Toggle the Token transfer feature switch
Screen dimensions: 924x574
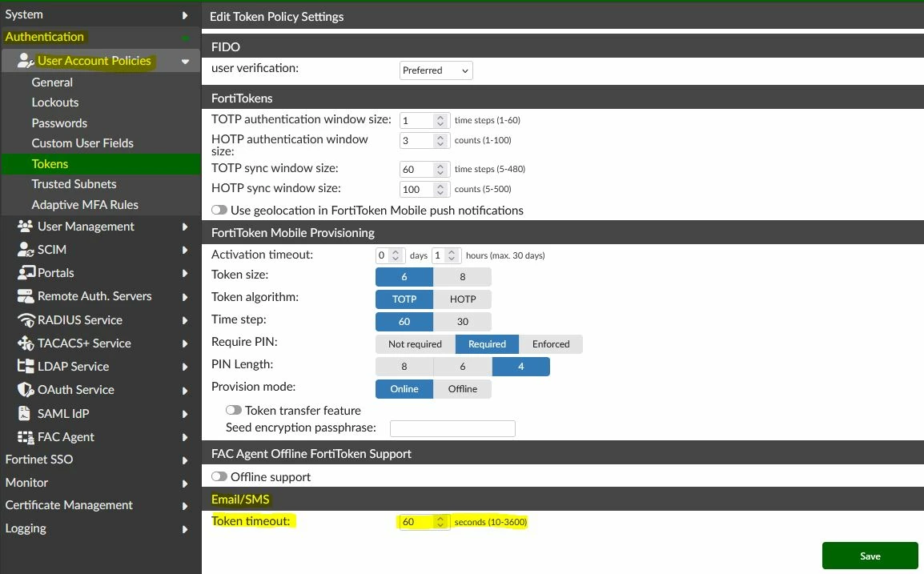233,410
